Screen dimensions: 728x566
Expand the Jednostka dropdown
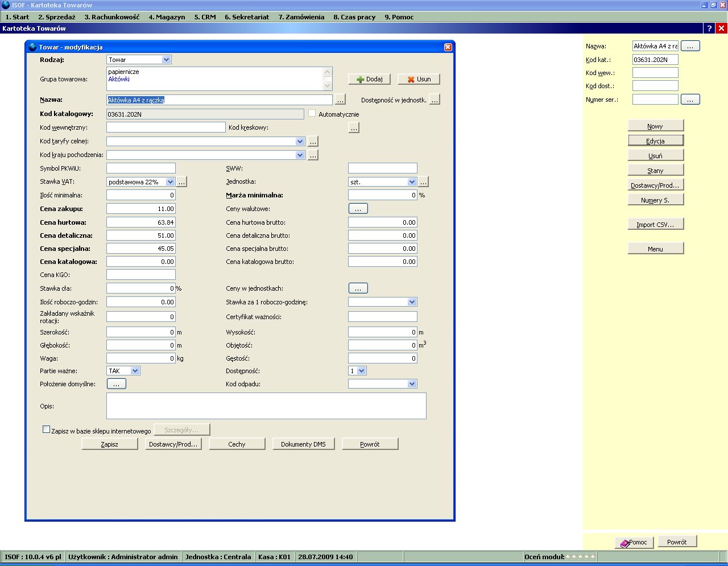coord(412,182)
